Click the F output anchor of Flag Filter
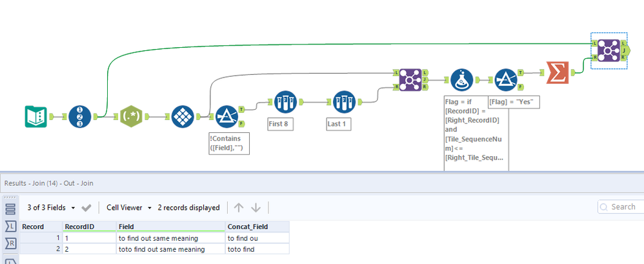 (521, 86)
